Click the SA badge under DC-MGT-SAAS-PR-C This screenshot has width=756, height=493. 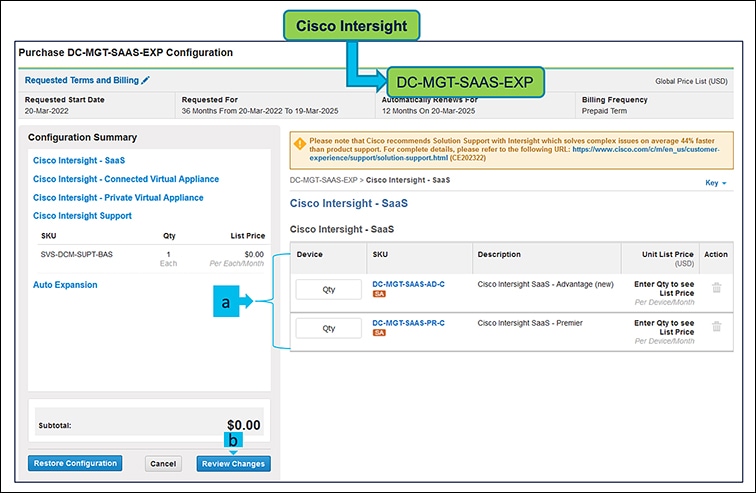click(x=379, y=333)
